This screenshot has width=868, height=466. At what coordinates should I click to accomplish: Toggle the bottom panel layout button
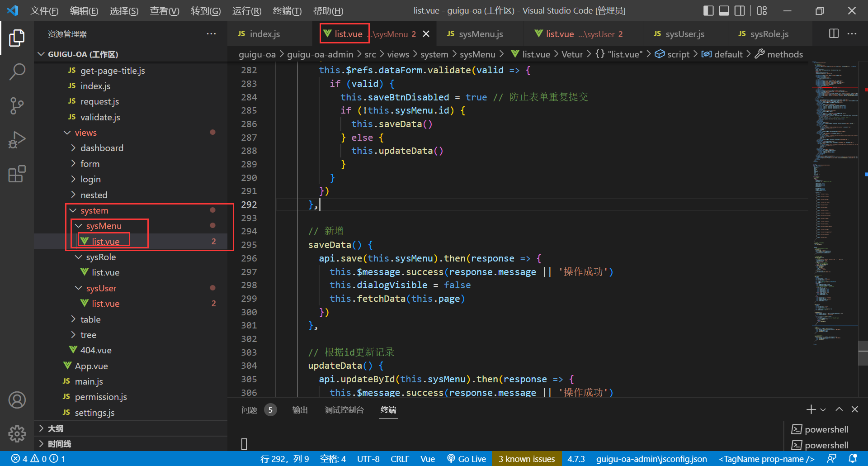click(x=724, y=10)
